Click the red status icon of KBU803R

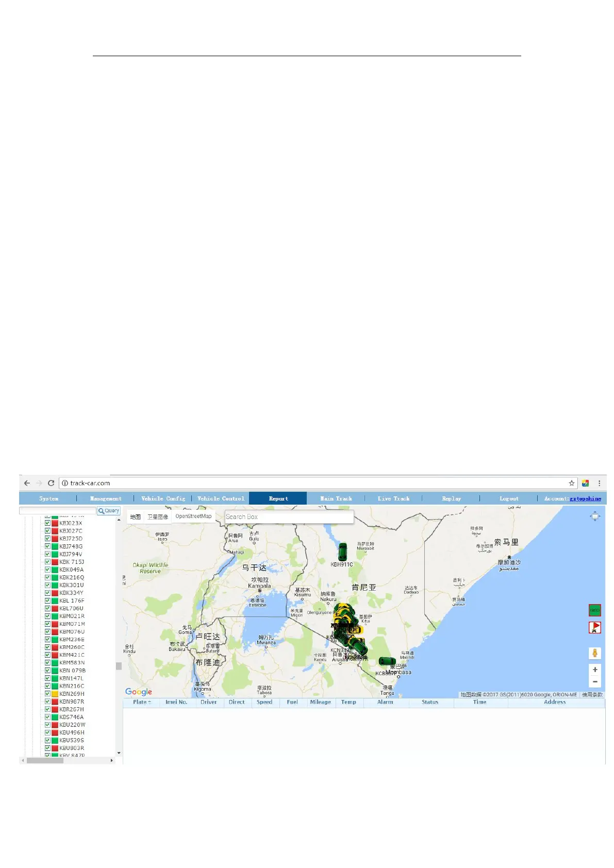[55, 748]
